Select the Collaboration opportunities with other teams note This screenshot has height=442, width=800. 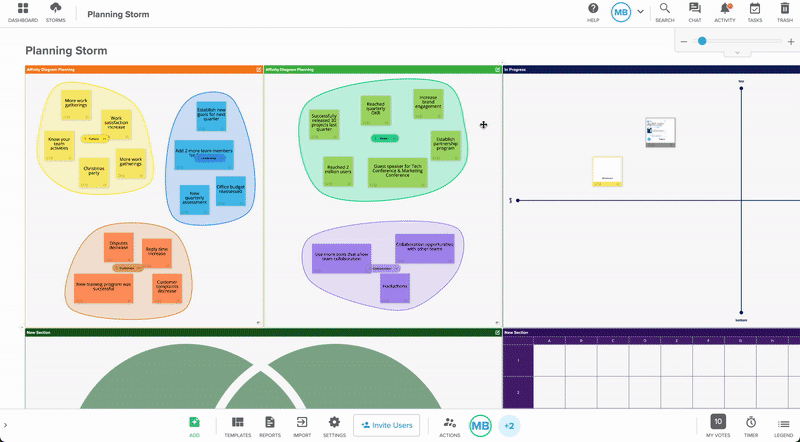click(424, 249)
